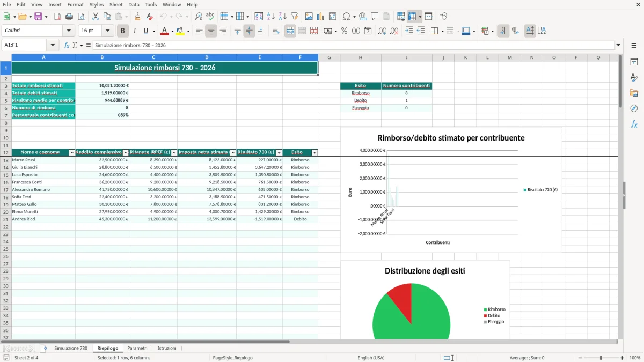Select row 22 header
Image resolution: width=644 pixels, height=362 pixels.
6,226
